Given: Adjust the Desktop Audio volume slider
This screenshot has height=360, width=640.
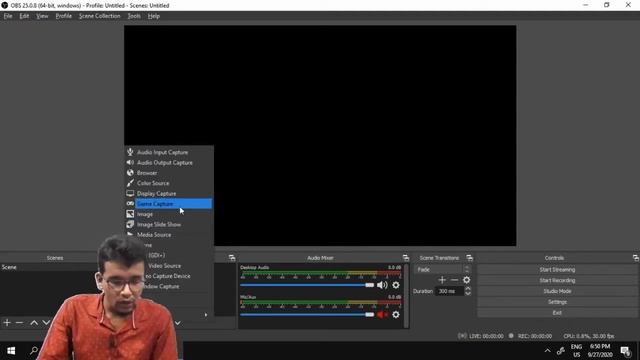Looking at the screenshot, I should coord(307,285).
